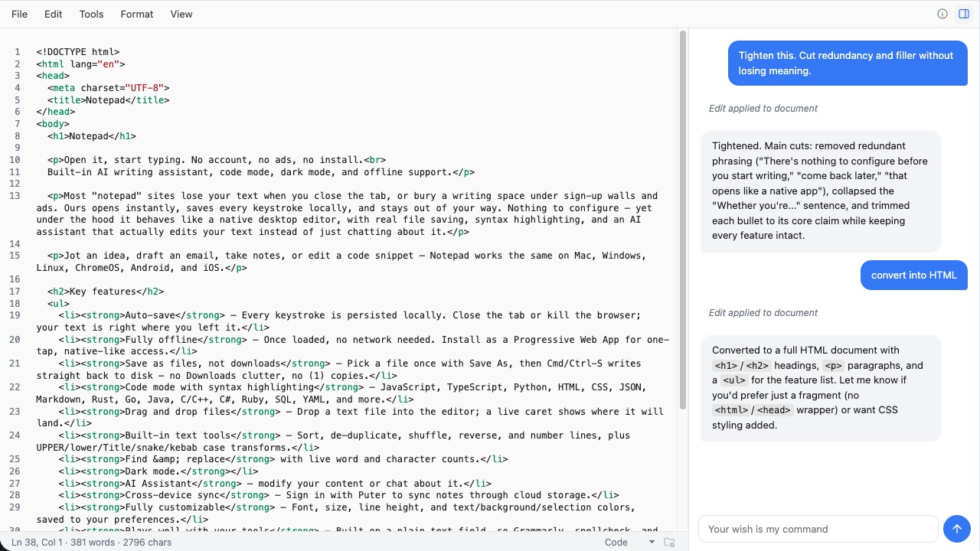The image size is (980, 551).
Task: Click the 'Find &amp; replace' list item line
Action: [283, 459]
